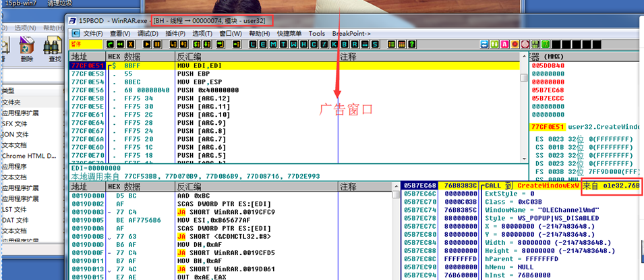Click the Go To Address icon
This screenshot has width=644, height=280.
[236, 44]
